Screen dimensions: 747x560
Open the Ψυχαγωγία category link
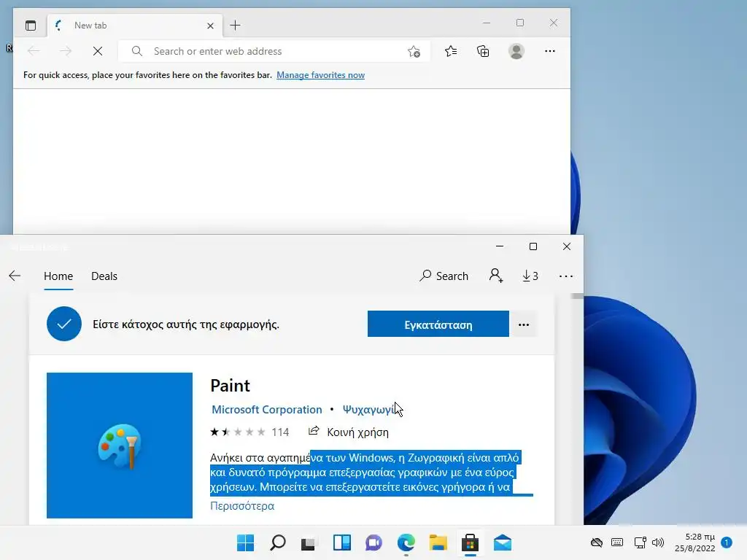coord(369,410)
